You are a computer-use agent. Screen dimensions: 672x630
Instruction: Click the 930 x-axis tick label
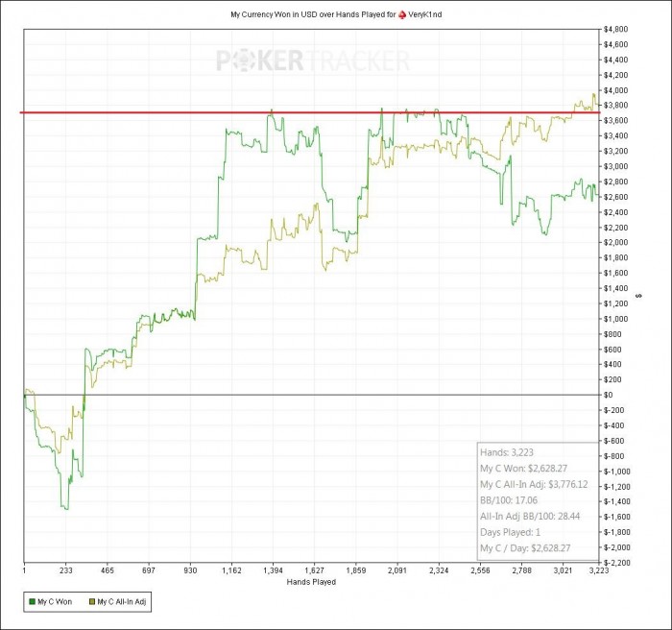[x=190, y=570]
